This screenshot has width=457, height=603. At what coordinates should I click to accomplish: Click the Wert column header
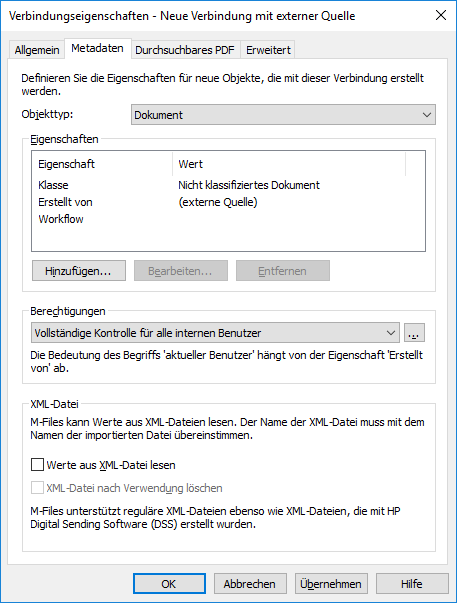(x=289, y=164)
